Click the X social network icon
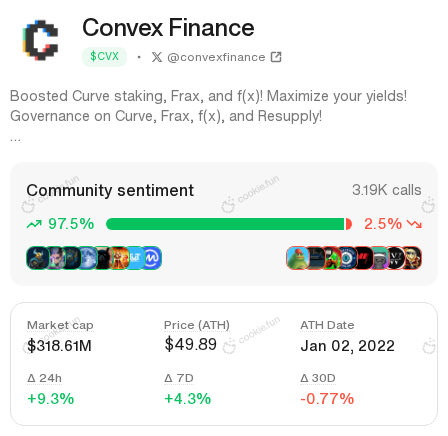The width and height of the screenshot is (448, 436). pyautogui.click(x=157, y=57)
